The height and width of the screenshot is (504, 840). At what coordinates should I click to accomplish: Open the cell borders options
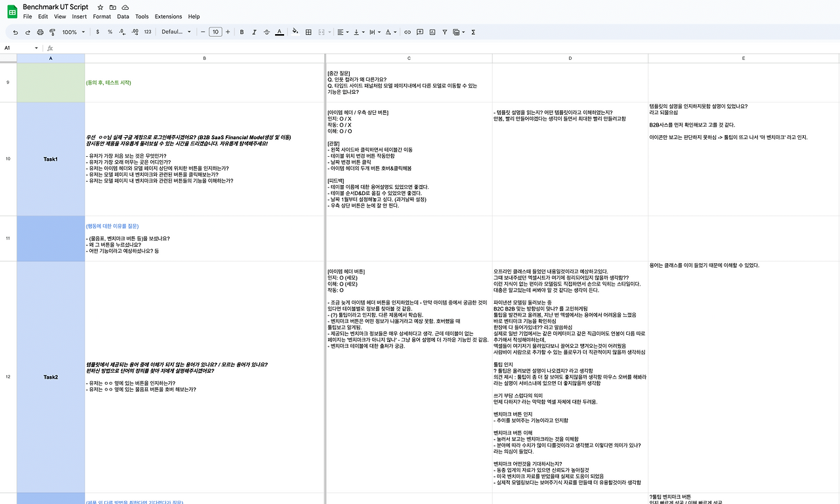(308, 31)
